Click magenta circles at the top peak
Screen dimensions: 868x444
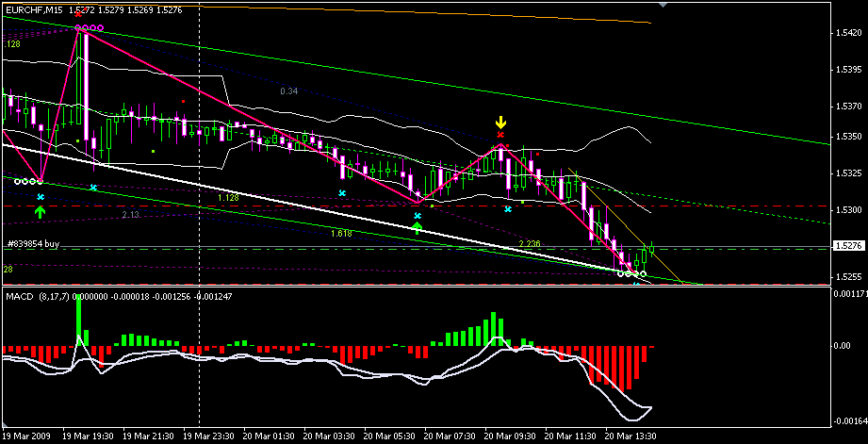pyautogui.click(x=90, y=29)
